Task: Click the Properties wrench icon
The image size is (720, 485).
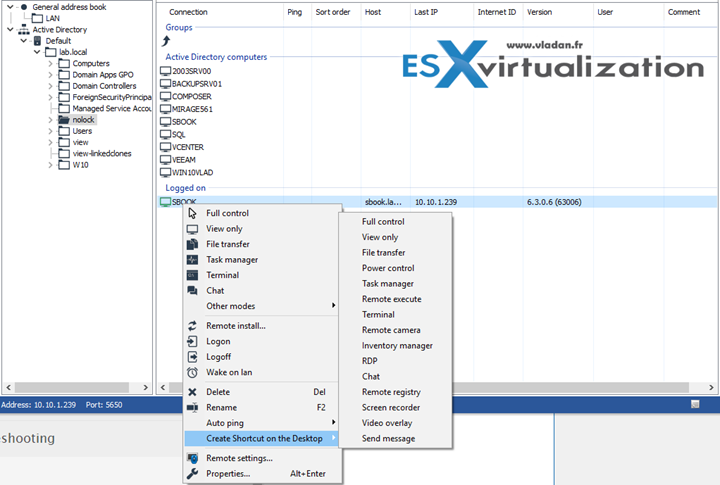Action: pos(192,474)
